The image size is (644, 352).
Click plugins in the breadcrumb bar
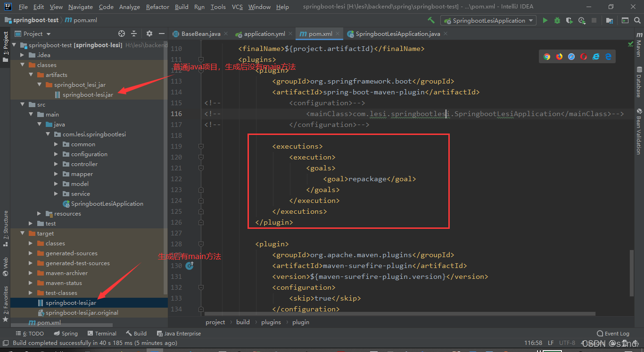click(x=271, y=322)
